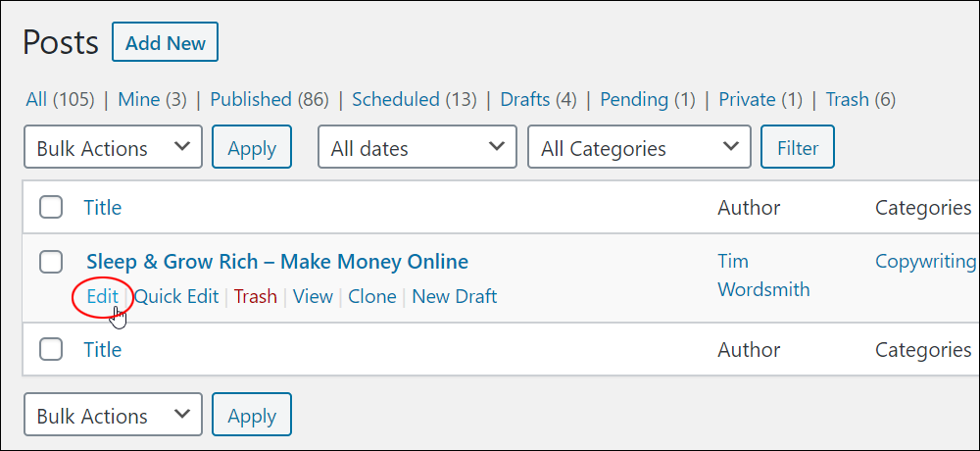This screenshot has height=451, width=980.
Task: Switch to Drafts posts view
Action: (x=538, y=99)
